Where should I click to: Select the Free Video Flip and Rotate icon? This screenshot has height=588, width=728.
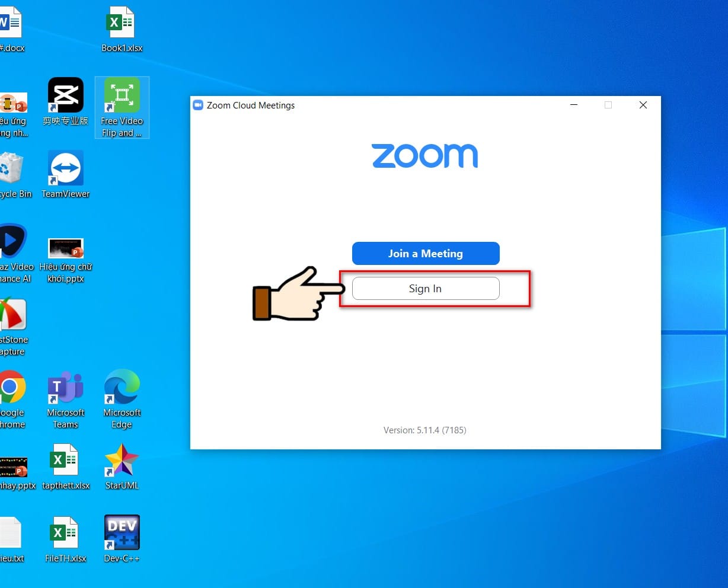(x=122, y=107)
